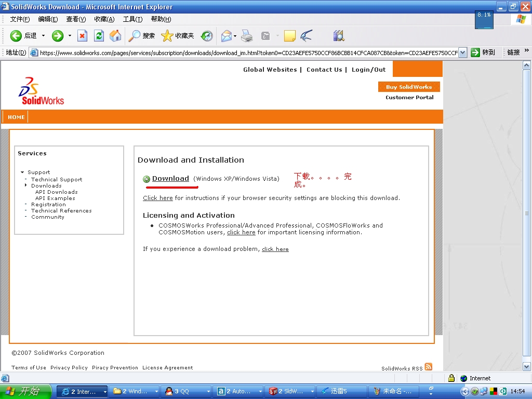Open the 3 QQ taskbar group
Screen dimensions: 532x399
[x=186, y=391]
